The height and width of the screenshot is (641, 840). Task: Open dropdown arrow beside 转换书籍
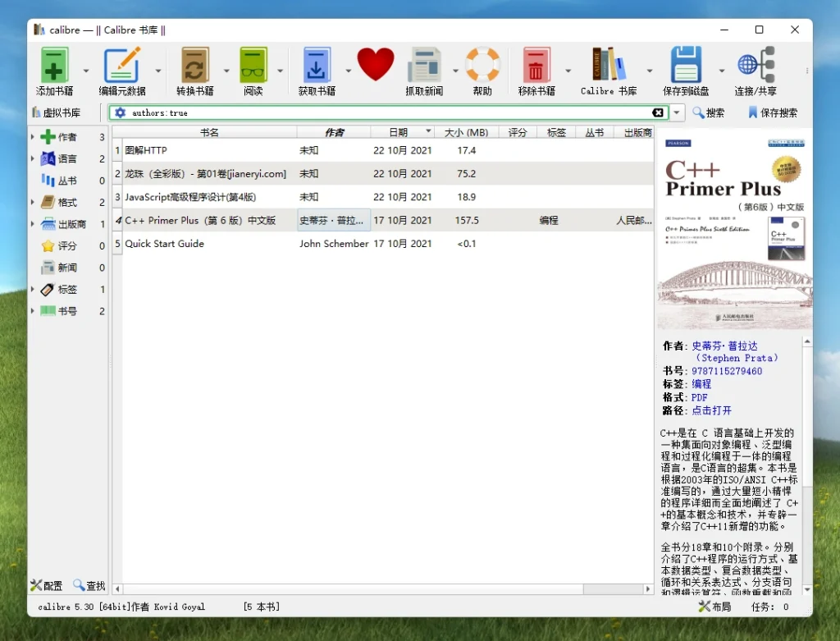click(226, 71)
